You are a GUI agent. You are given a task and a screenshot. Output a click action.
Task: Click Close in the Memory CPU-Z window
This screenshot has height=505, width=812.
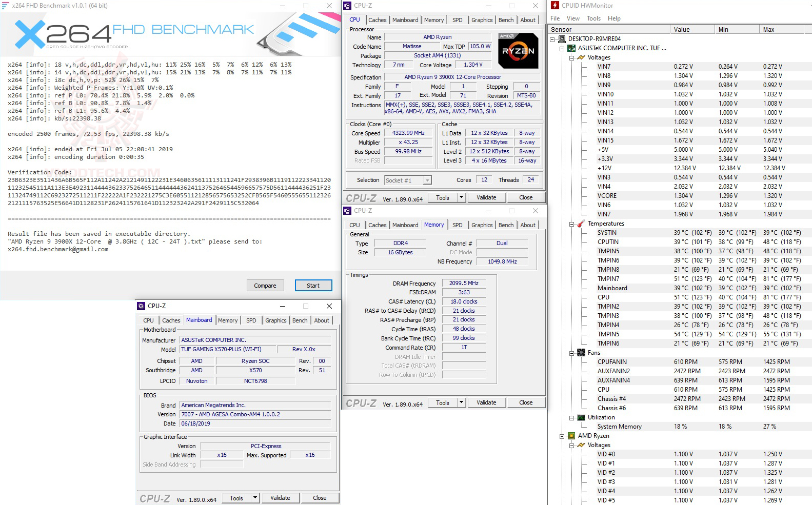pos(526,402)
